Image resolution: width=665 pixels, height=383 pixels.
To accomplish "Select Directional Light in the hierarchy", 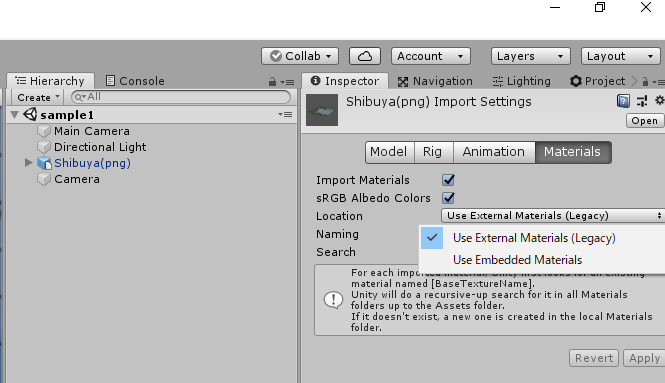I will (100, 147).
